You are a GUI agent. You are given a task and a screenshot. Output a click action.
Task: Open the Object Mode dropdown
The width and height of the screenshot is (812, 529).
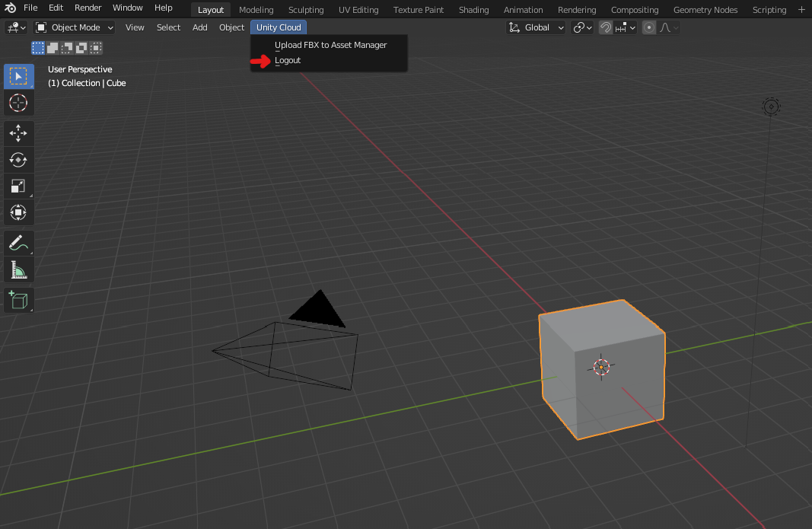(x=75, y=27)
